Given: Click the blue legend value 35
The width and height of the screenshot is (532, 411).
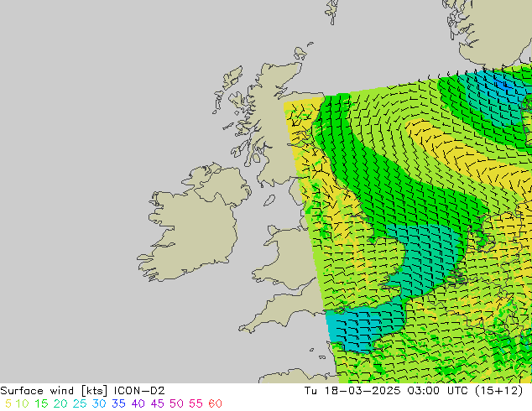Looking at the screenshot, I should pyautogui.click(x=118, y=403).
